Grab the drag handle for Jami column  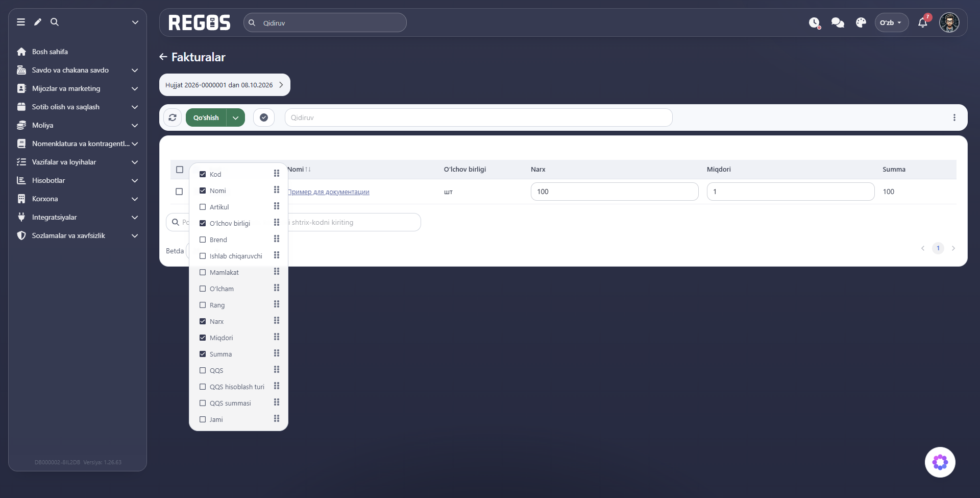click(277, 419)
